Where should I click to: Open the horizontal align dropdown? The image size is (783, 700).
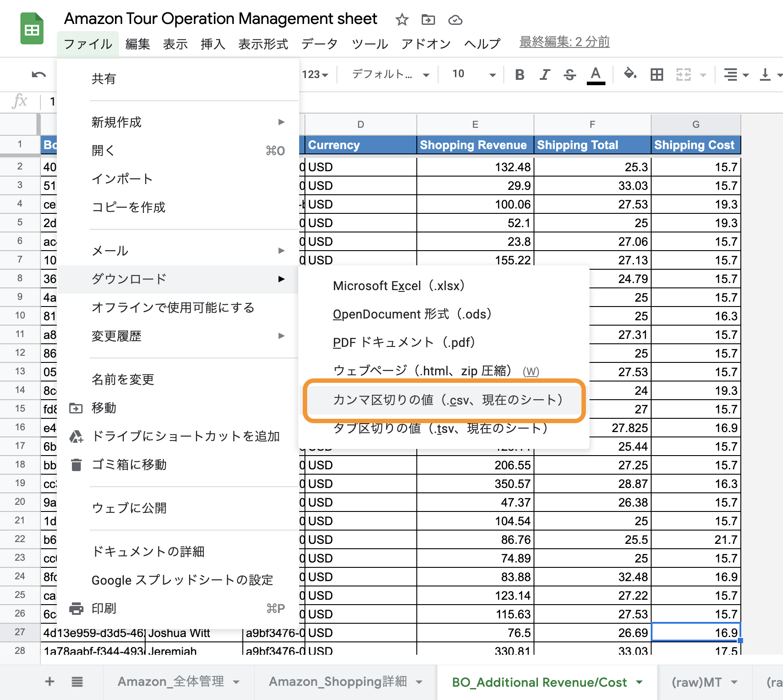[x=736, y=75]
